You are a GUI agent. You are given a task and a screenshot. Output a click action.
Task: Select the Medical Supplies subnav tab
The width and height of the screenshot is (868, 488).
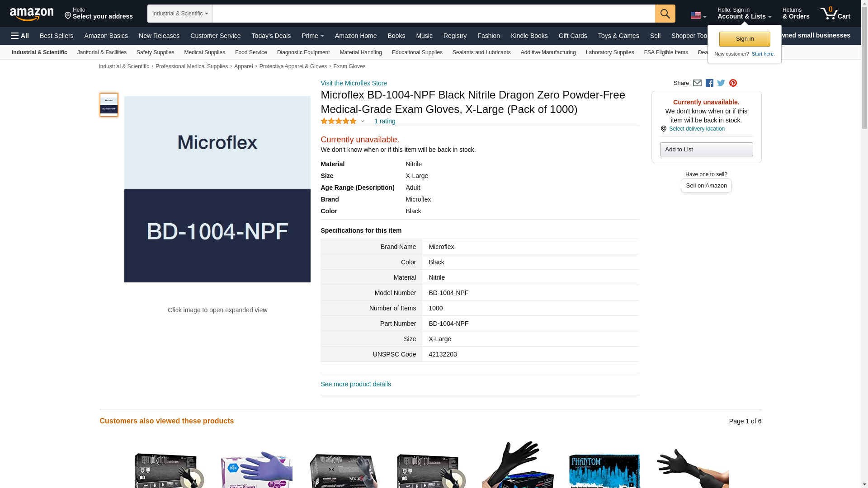pos(204,52)
